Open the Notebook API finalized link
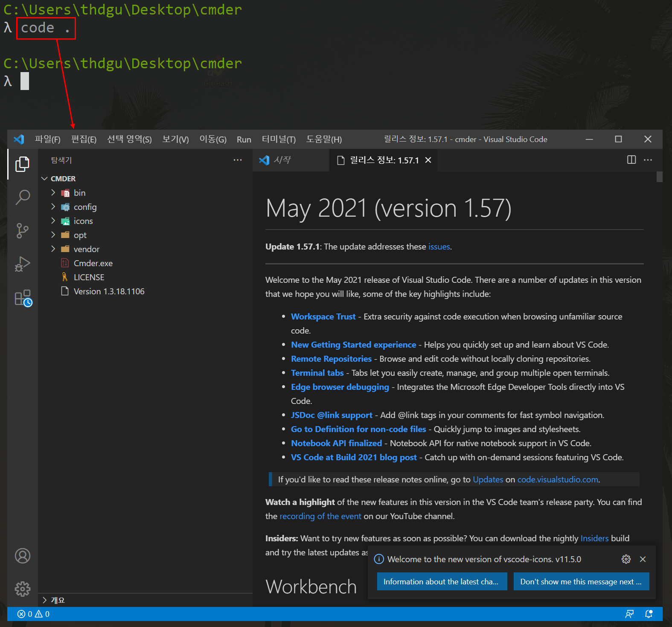Image resolution: width=672 pixels, height=627 pixels. pos(336,443)
